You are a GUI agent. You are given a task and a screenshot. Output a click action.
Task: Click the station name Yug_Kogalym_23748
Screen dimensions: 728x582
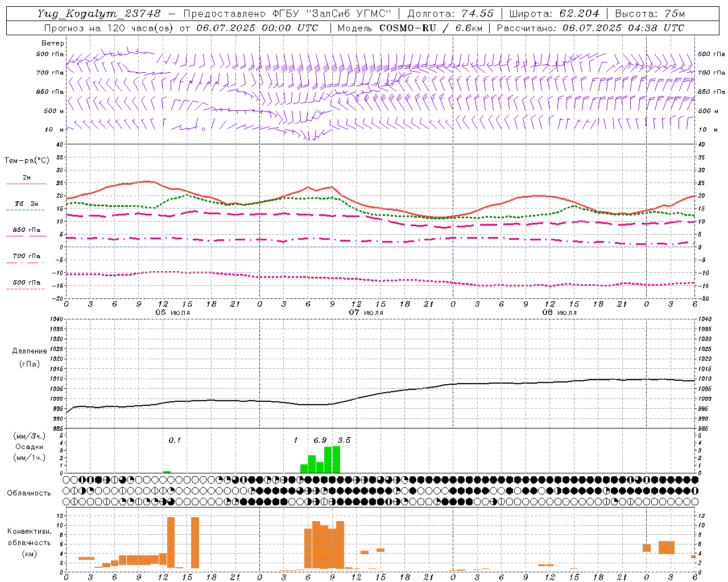pyautogui.click(x=98, y=14)
